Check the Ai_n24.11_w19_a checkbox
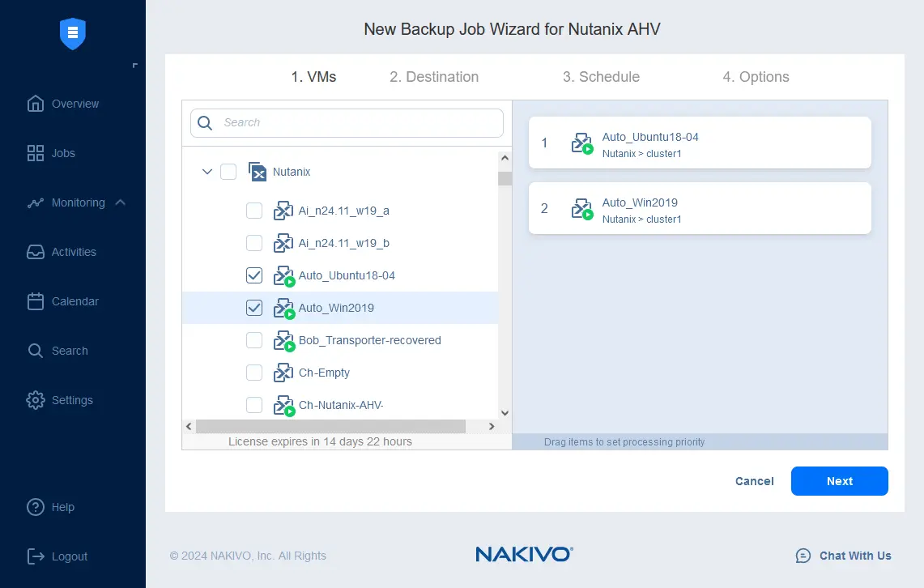The image size is (924, 588). pos(254,211)
